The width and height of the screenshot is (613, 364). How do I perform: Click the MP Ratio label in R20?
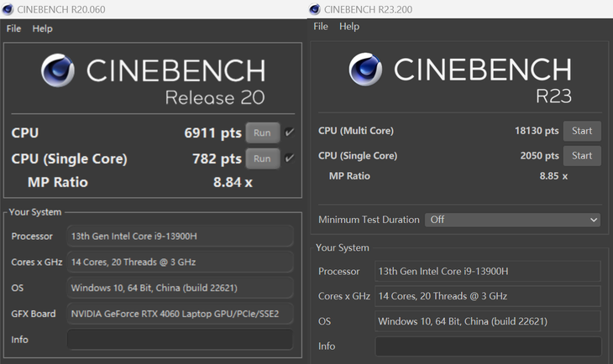(58, 182)
